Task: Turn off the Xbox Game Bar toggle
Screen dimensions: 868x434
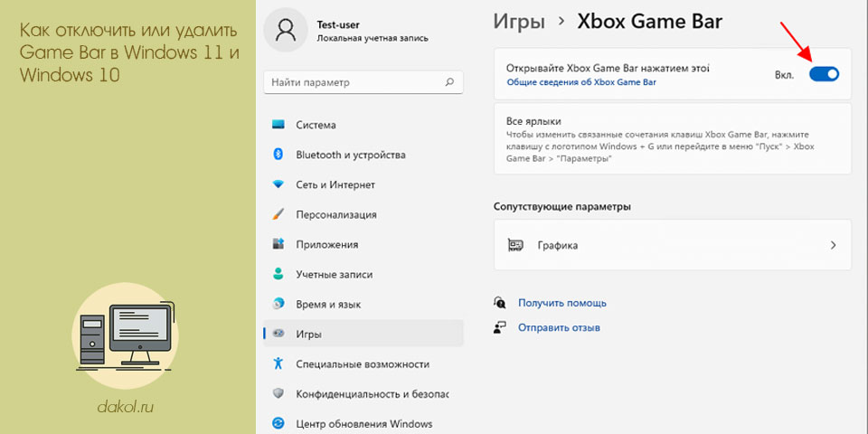Action: pyautogui.click(x=824, y=74)
